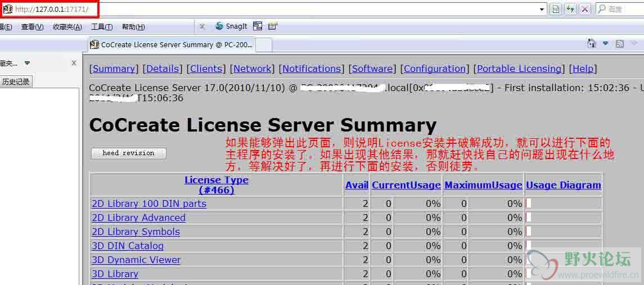Open the compatibility view icon beside address bar
644x285 pixels.
pyautogui.click(x=556, y=9)
